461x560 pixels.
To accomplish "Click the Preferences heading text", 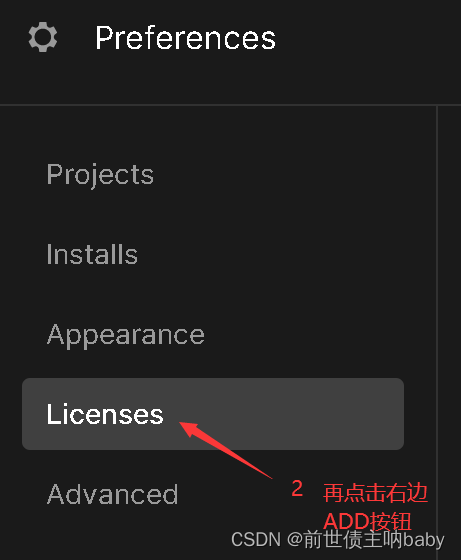I will click(x=185, y=38).
